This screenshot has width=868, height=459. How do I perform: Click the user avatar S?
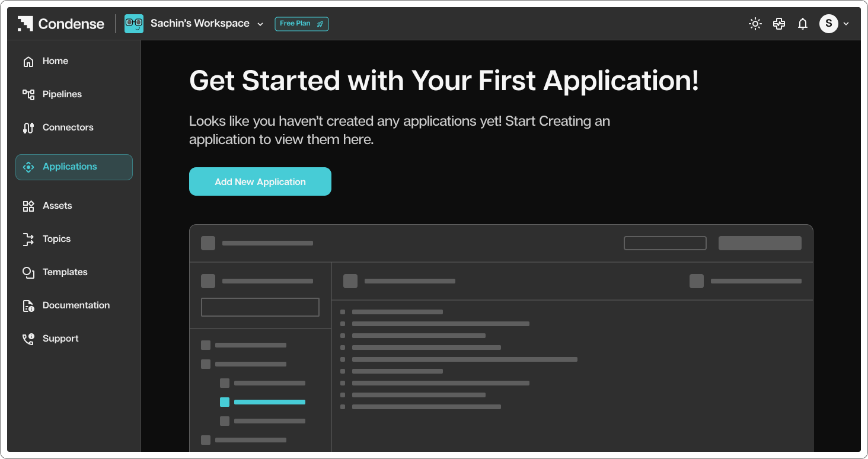[828, 24]
